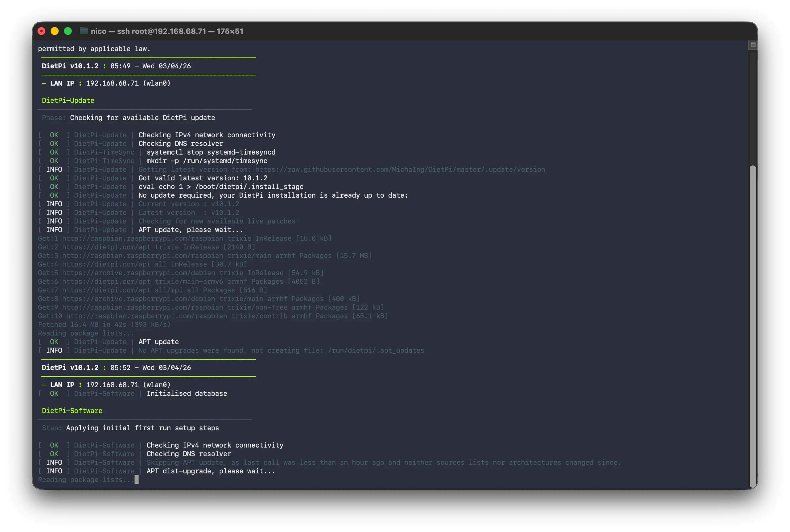The width and height of the screenshot is (790, 532).
Task: Click the green zoom window button
Action: pos(68,31)
